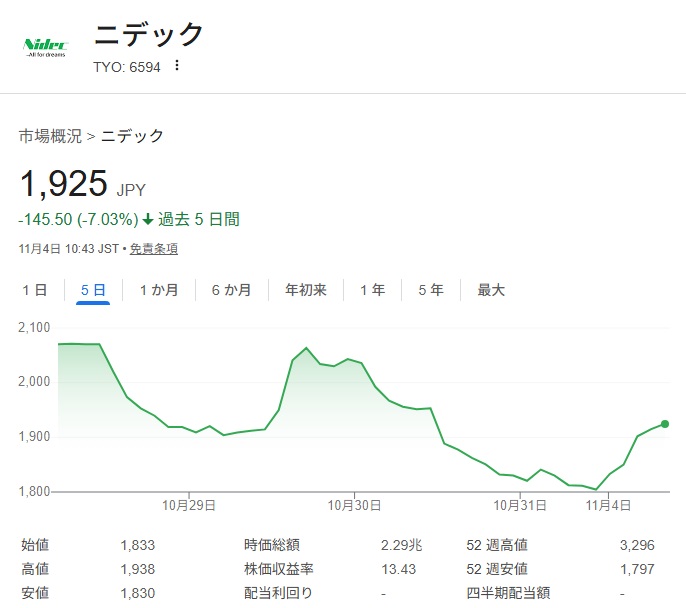Select the 1日 time range tab
This screenshot has height=608, width=686.
pos(35,290)
